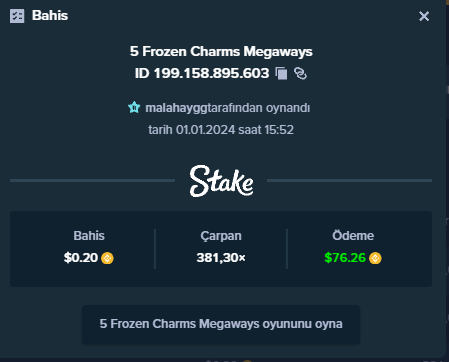The width and height of the screenshot is (449, 362).
Task: Select the bet ID 199.158.895.603
Action: 202,73
